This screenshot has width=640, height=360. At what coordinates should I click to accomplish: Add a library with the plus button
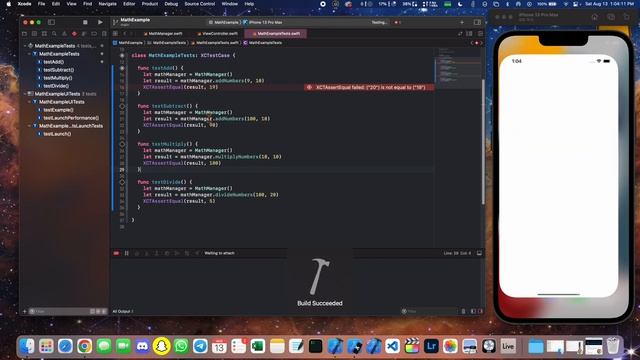tap(462, 22)
